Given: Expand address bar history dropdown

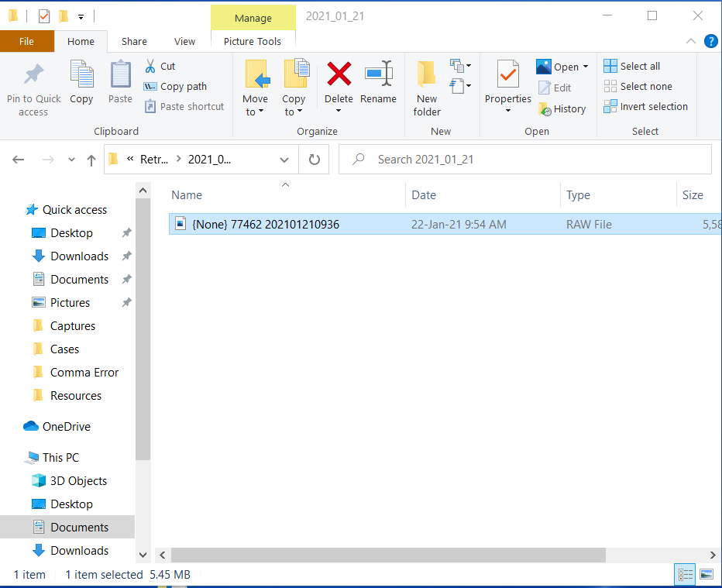Looking at the screenshot, I should point(284,160).
